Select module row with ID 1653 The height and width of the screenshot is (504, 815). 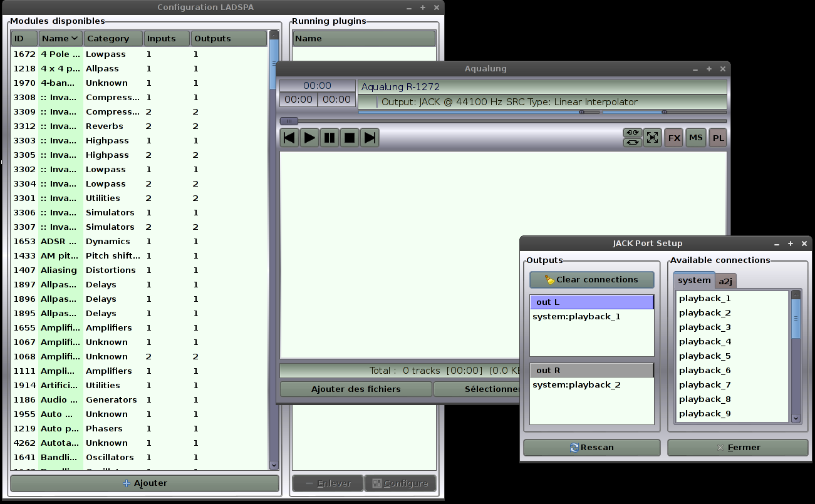[x=140, y=242]
